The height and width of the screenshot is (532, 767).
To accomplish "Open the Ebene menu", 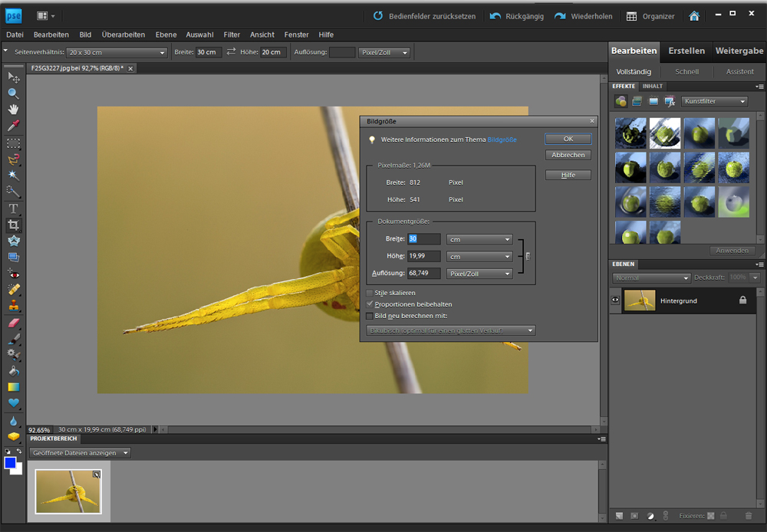I will pos(166,34).
